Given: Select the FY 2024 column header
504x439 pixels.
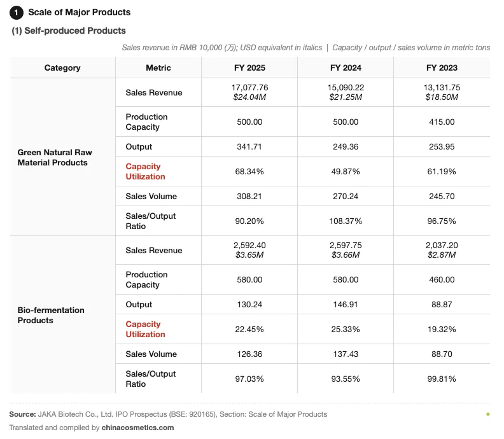Looking at the screenshot, I should (346, 68).
